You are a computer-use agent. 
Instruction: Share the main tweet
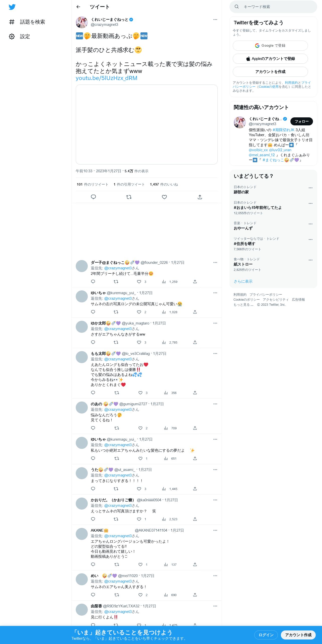(200, 197)
